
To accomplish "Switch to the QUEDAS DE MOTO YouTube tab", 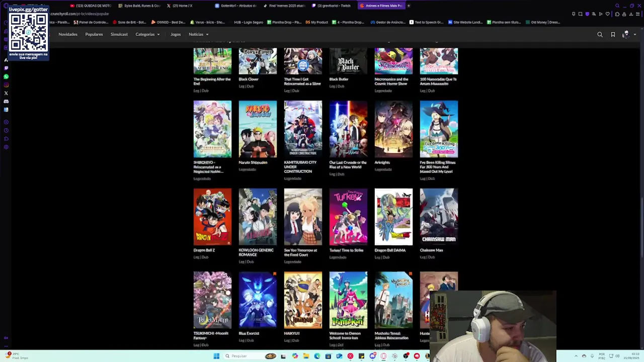I will (x=91, y=6).
